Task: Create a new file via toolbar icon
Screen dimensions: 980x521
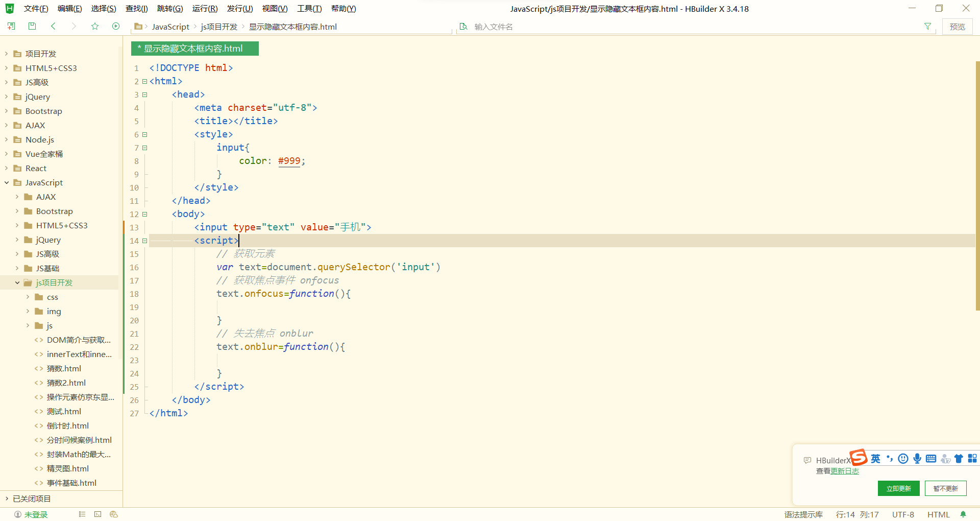Action: point(11,26)
